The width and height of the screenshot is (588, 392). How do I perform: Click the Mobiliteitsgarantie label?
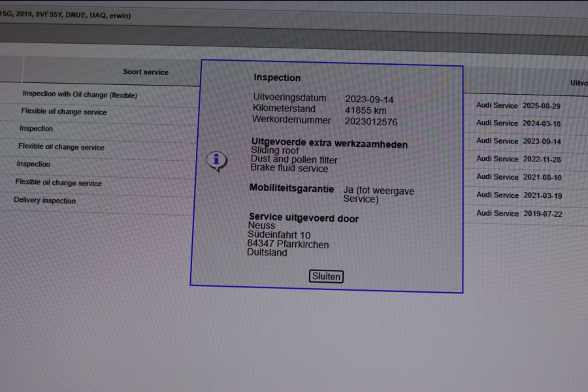click(292, 188)
